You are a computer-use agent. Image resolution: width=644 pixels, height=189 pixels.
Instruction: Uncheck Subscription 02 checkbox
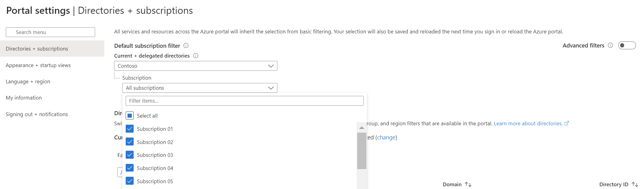click(130, 142)
